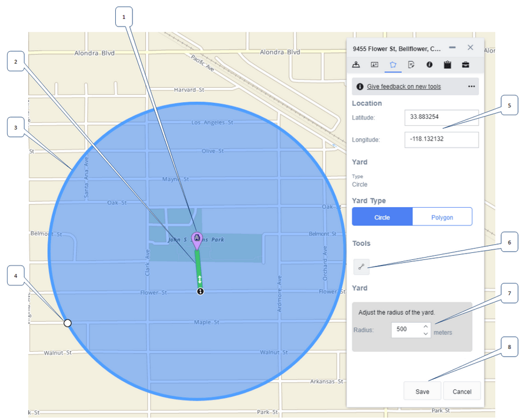Open the clipboard panel icon
Viewport: 524px width, 420px height.
point(448,65)
